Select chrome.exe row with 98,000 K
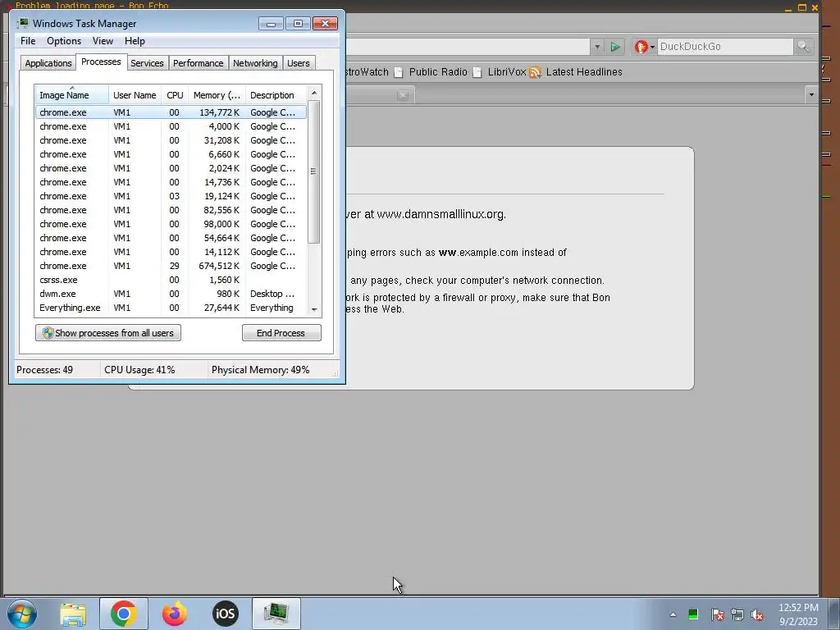 (x=171, y=224)
